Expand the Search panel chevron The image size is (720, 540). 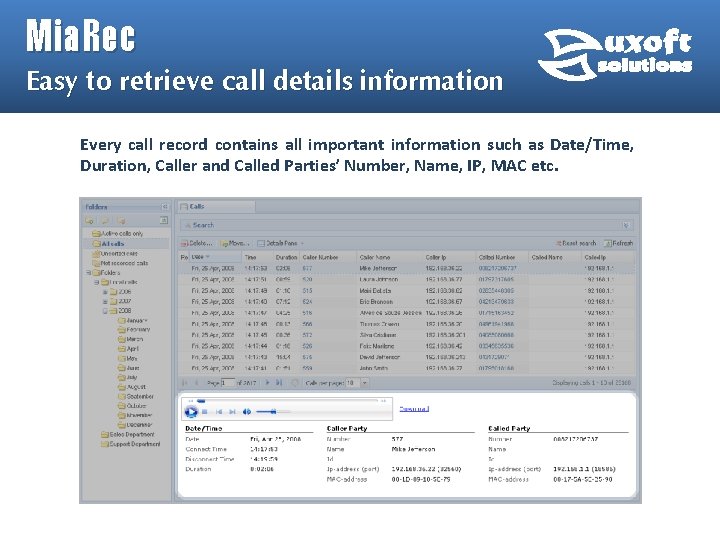[625, 225]
